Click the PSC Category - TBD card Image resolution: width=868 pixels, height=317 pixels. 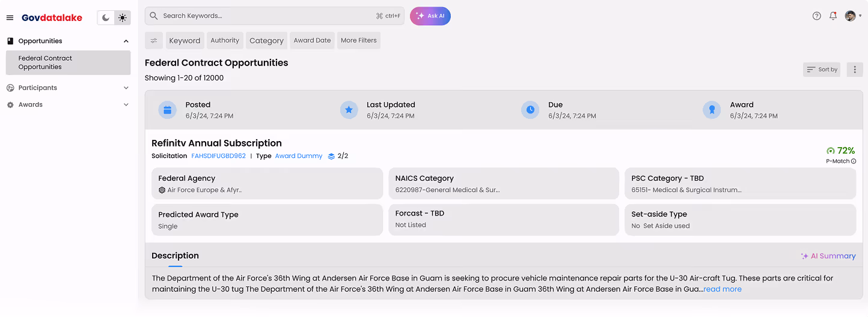pyautogui.click(x=741, y=183)
